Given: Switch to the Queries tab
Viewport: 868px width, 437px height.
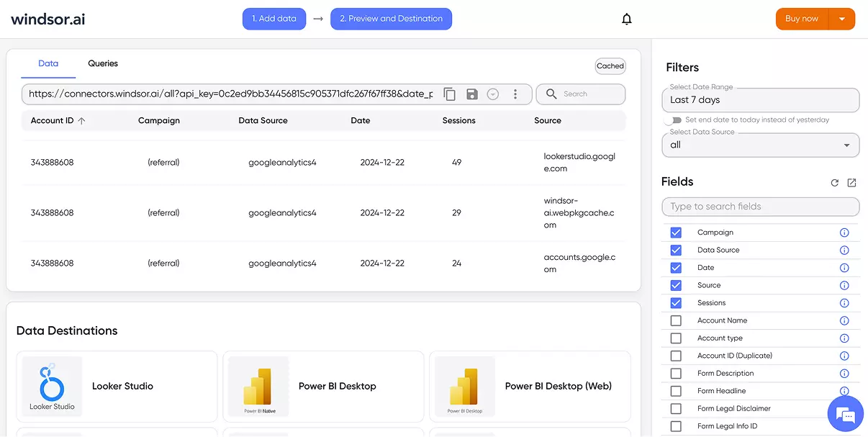Looking at the screenshot, I should (103, 63).
